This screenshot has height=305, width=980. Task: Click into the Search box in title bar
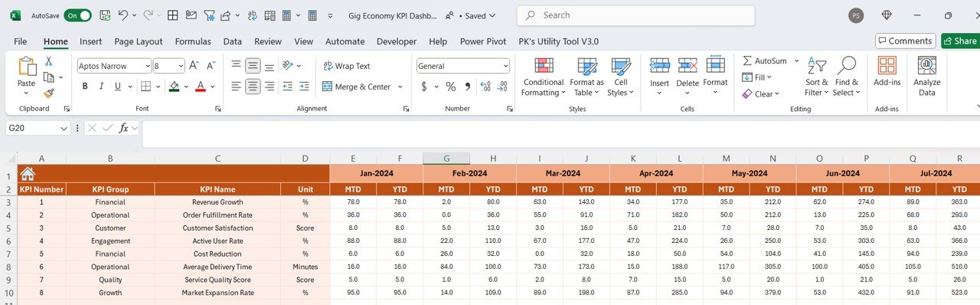click(635, 15)
